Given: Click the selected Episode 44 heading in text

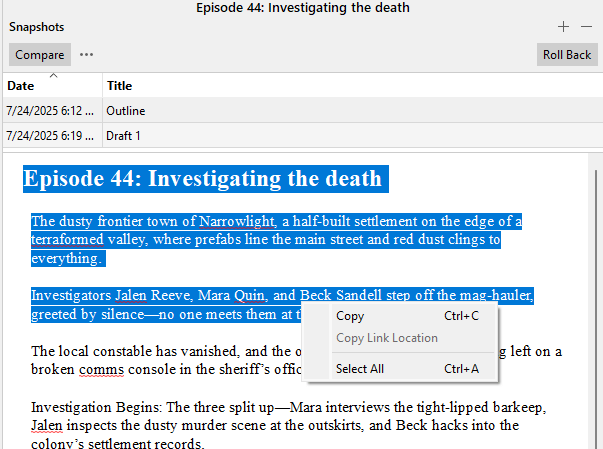Looking at the screenshot, I should 202,179.
